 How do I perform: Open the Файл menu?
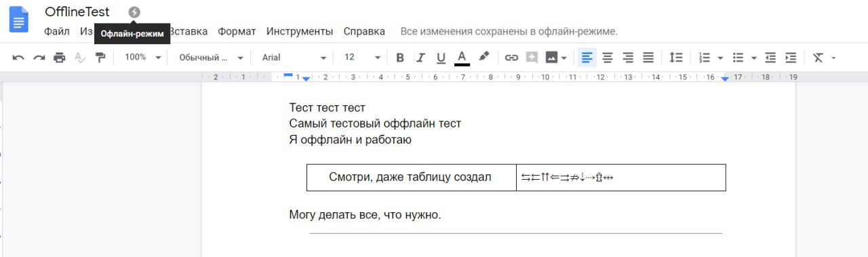pyautogui.click(x=57, y=31)
